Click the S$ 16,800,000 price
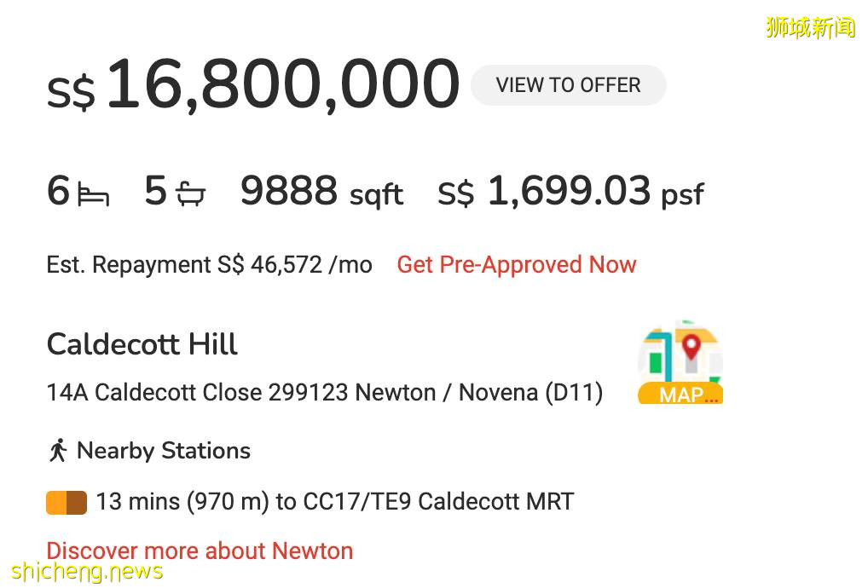This screenshot has width=868, height=588. [253, 85]
